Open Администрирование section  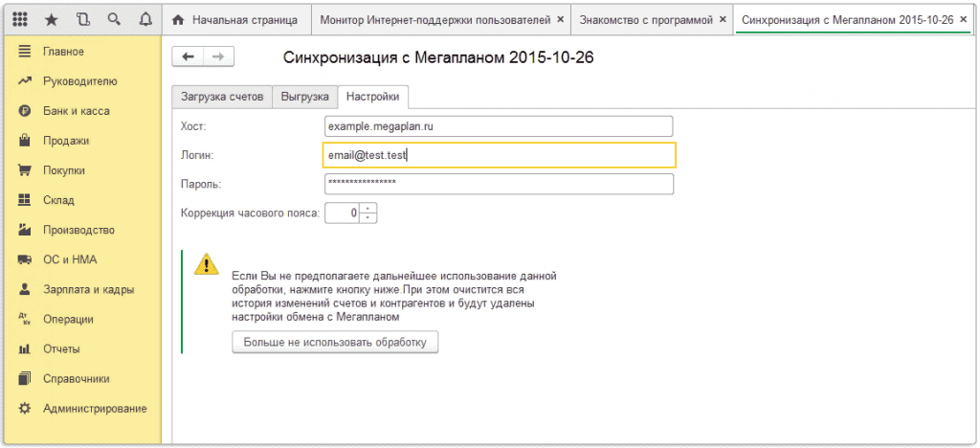[95, 409]
